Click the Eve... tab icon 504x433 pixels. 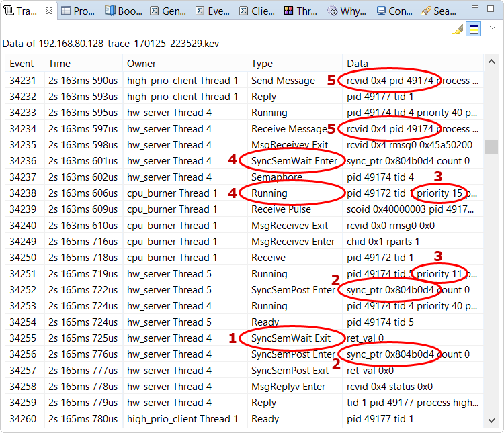pos(200,11)
